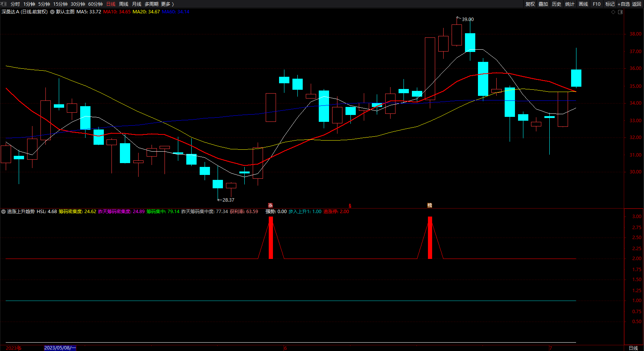The width and height of the screenshot is (644, 351).
Task: Click the 0.50 indicator axis label
Action: (637, 322)
